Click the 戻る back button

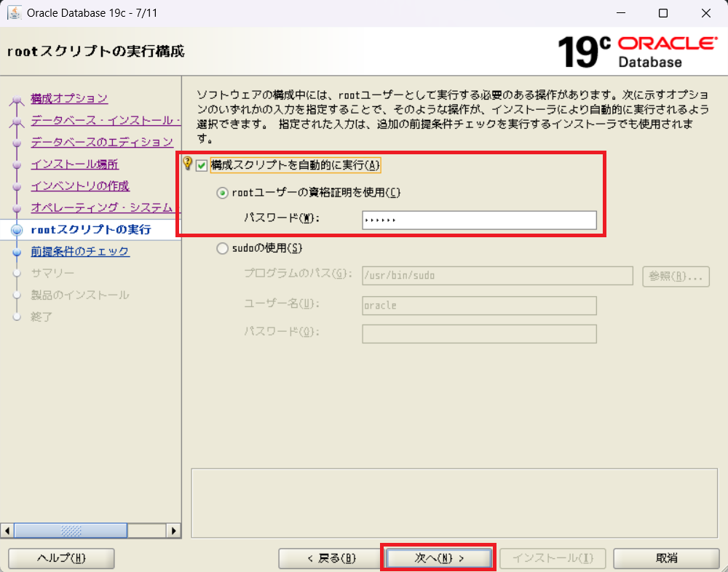pyautogui.click(x=331, y=558)
